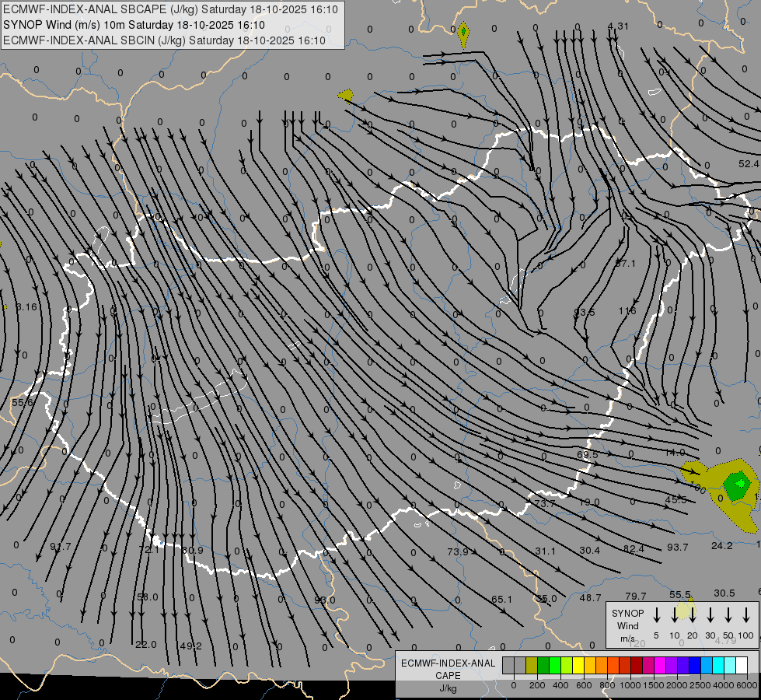Click the 58.0 map value

click(x=148, y=597)
